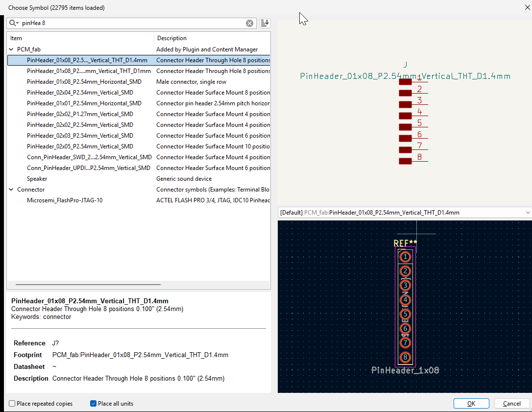The image size is (532, 412).
Task: Collapse the Connector library
Action: point(11,190)
